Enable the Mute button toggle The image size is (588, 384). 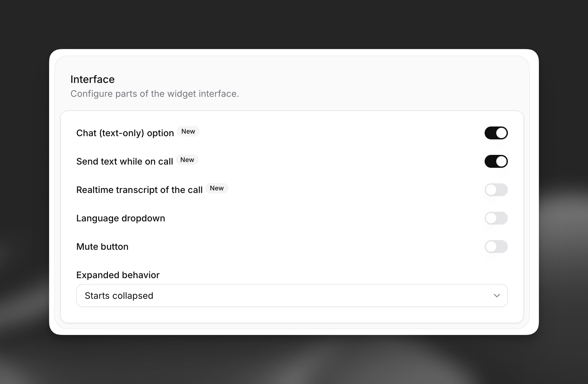coord(496,247)
